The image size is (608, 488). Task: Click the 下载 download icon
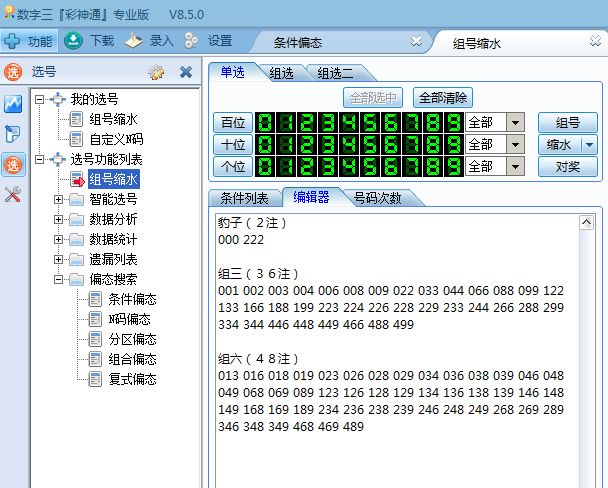pos(75,41)
